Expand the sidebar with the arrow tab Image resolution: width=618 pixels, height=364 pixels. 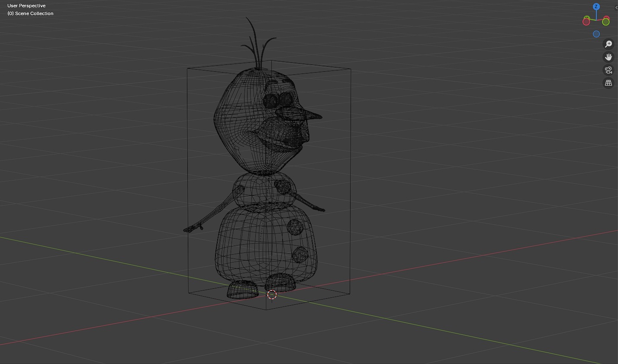coord(616,7)
